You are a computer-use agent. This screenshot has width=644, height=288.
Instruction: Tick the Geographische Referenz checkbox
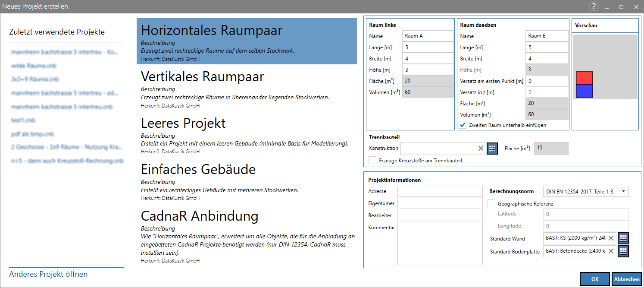[x=491, y=203]
